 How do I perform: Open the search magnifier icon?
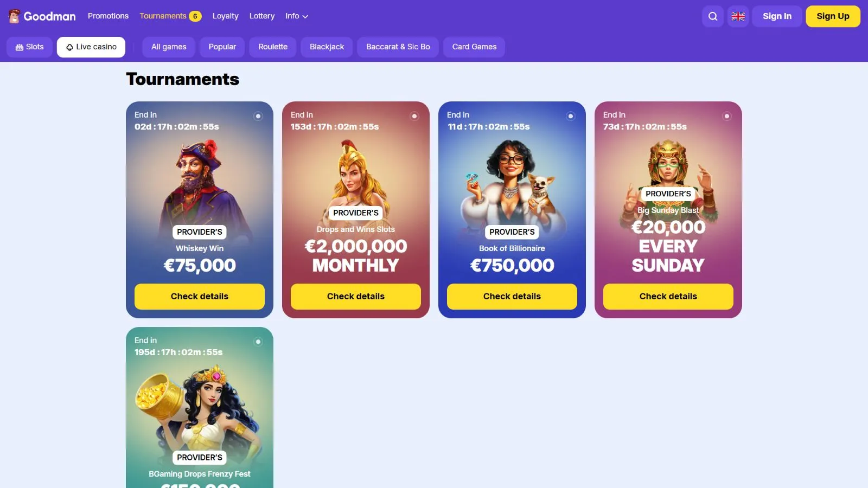tap(713, 16)
